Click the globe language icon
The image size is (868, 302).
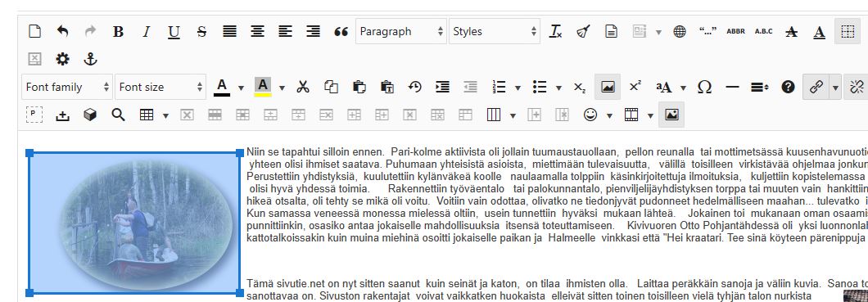(680, 32)
